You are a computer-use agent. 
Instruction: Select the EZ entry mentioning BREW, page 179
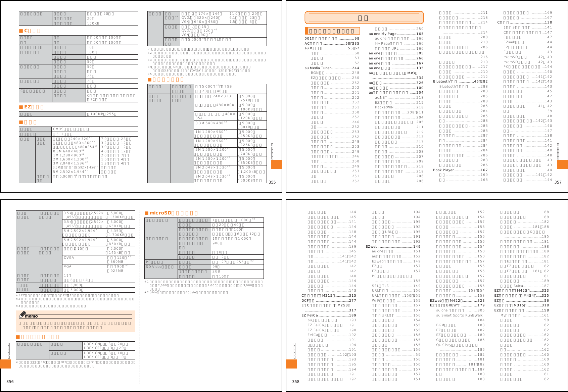457,305
